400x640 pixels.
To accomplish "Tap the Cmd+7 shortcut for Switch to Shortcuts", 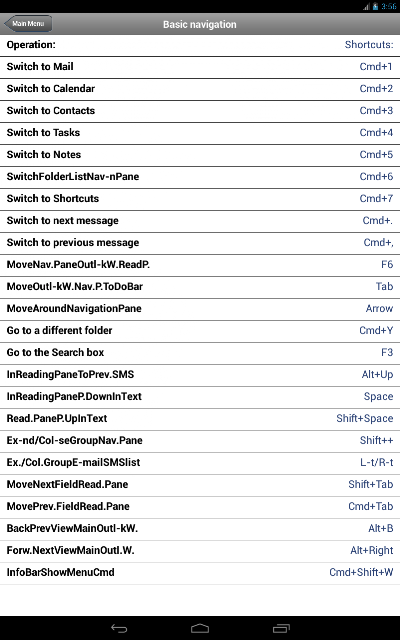I will (376, 199).
